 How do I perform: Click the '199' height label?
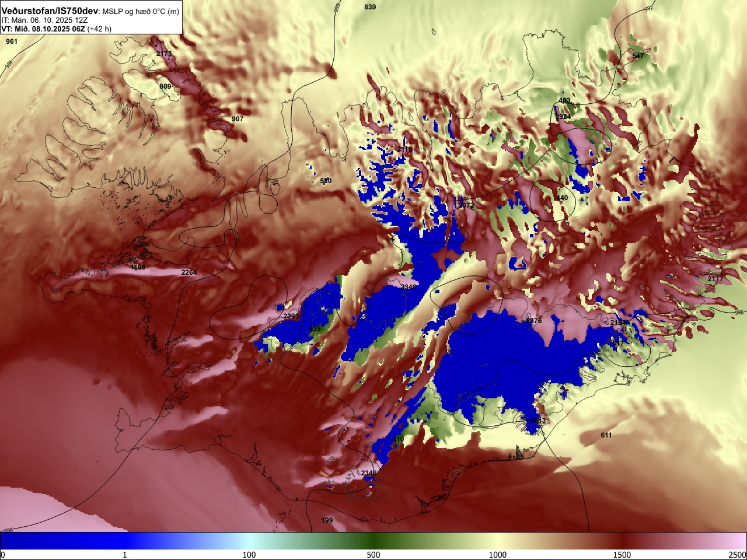click(x=327, y=520)
